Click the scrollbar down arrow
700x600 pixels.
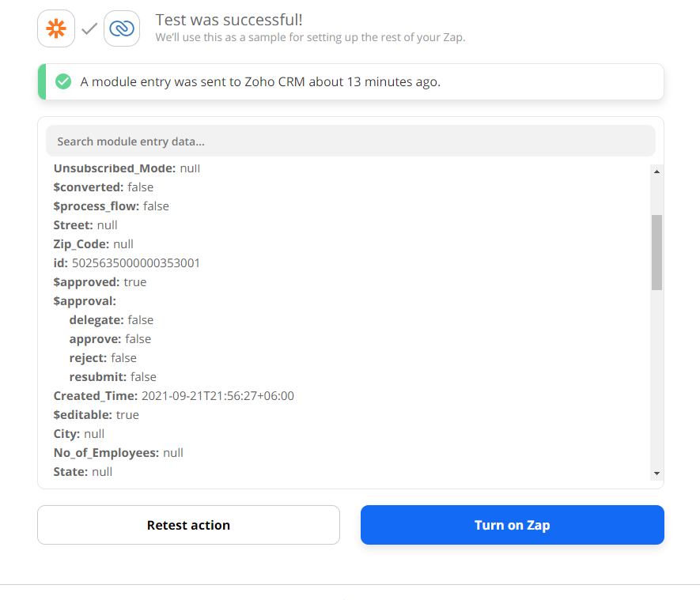656,473
